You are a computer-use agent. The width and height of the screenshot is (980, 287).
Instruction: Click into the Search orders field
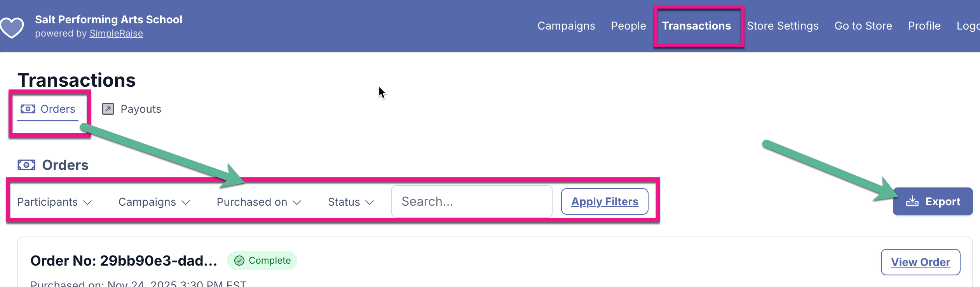tap(471, 201)
